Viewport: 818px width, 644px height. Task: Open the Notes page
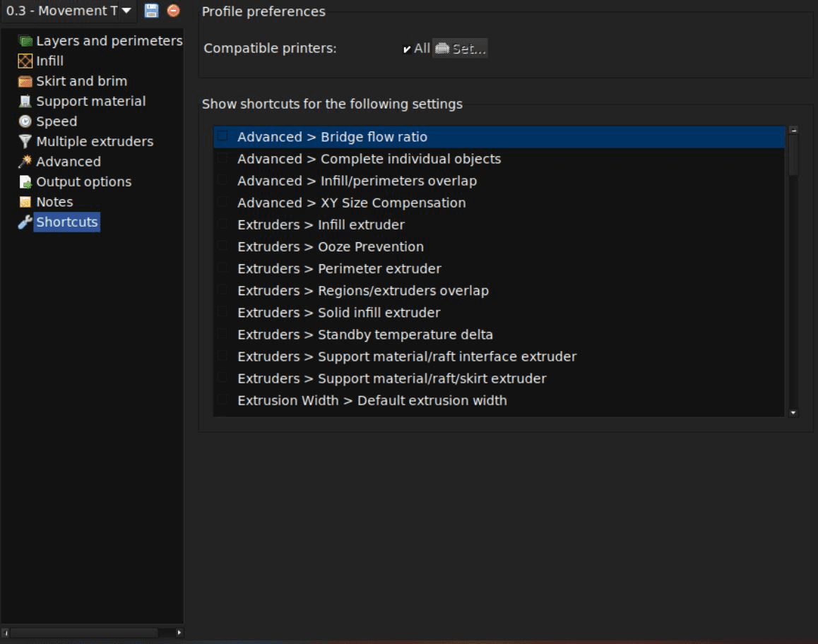[x=54, y=202]
